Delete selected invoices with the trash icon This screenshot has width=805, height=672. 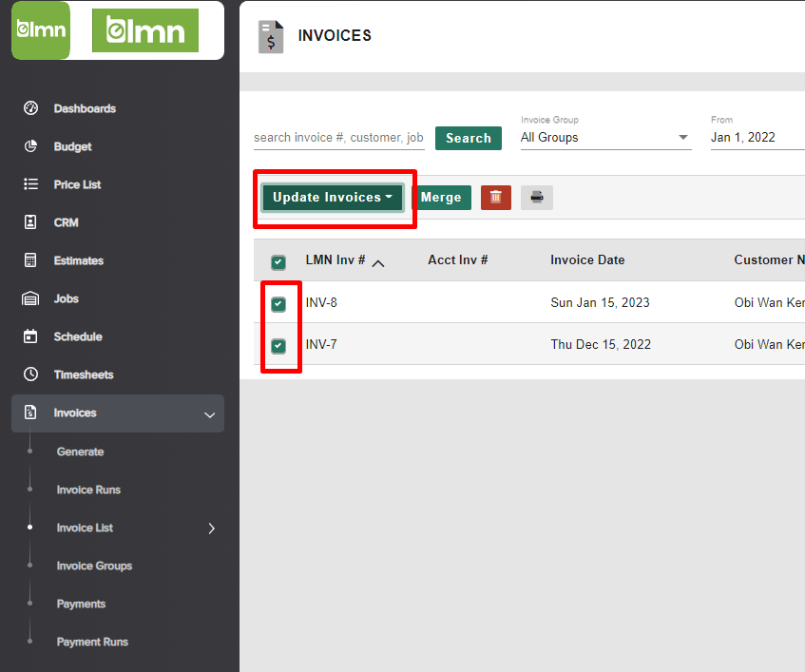tap(495, 197)
